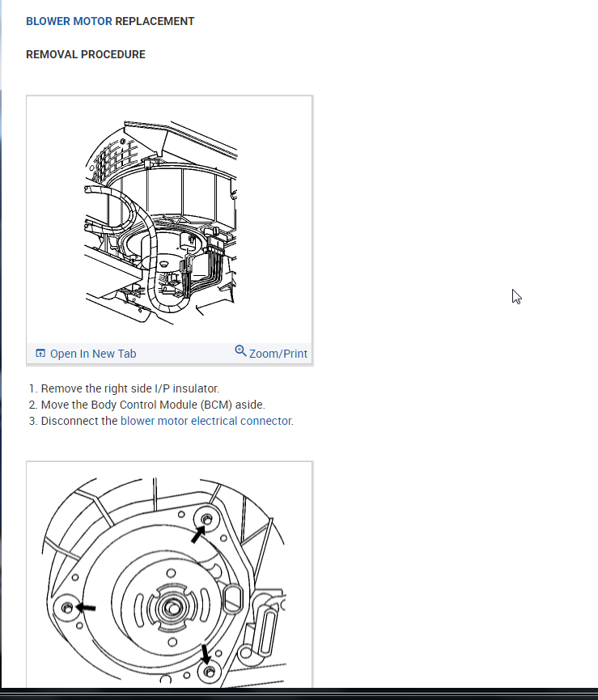Click the motor shaft hub in the center of the lower diagram
598x700 pixels.
[x=172, y=607]
